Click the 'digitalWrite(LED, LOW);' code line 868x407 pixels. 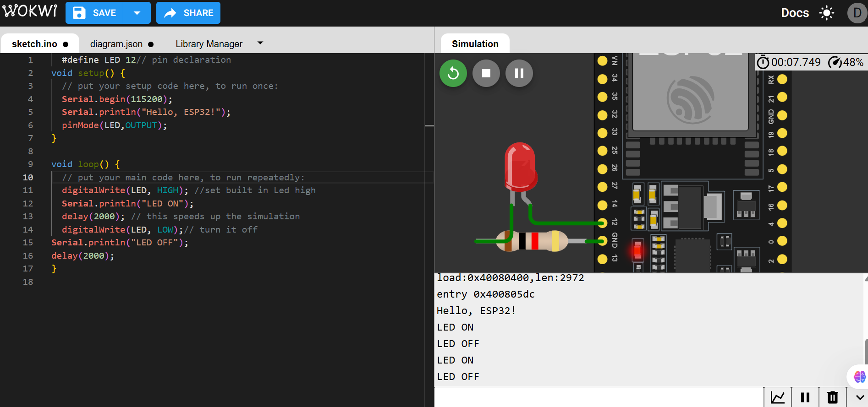coord(160,230)
